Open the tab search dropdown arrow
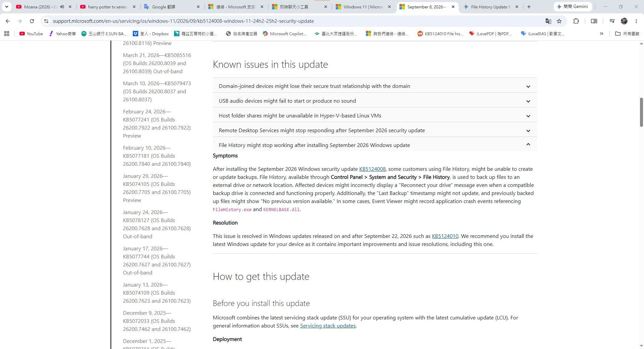 pyautogui.click(x=6, y=7)
